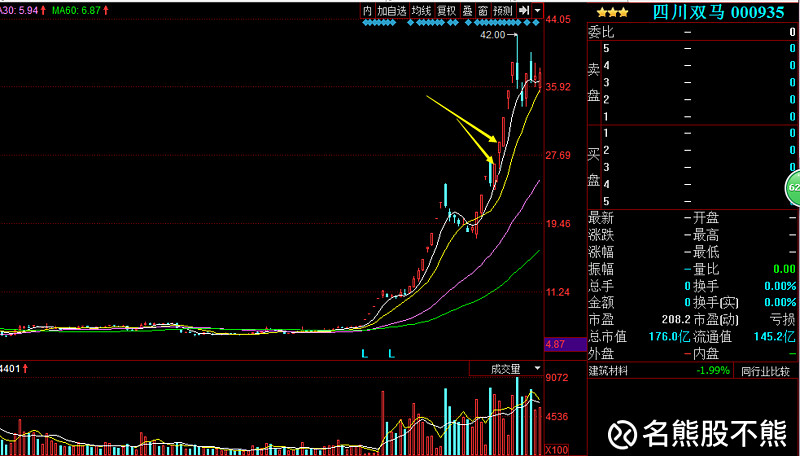Click the 市盈 208.2 value
The height and width of the screenshot is (456, 800).
[676, 319]
